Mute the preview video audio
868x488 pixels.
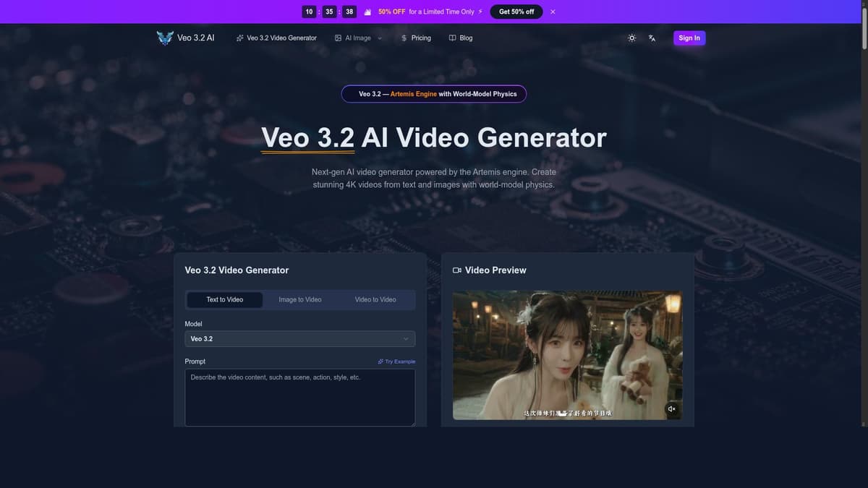671,408
